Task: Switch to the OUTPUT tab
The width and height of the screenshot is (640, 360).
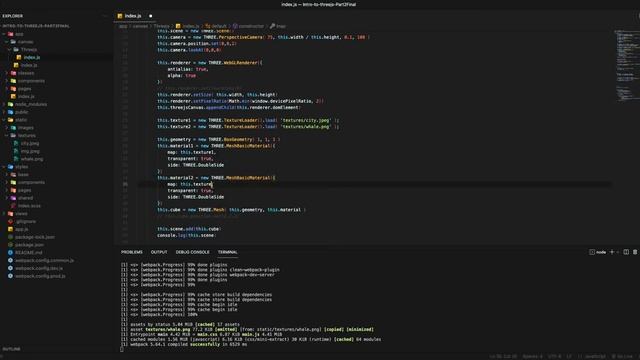Action: tap(159, 252)
